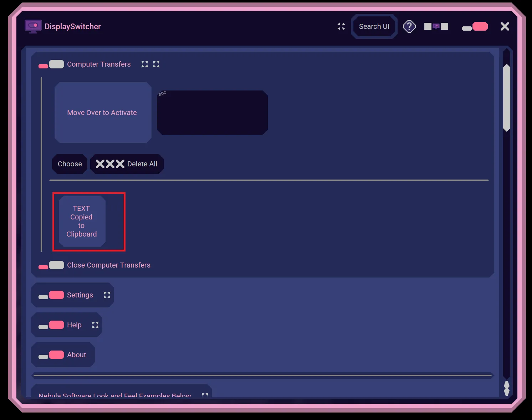Open the Search UI button
Viewport: 532px width, 420px height.
(374, 26)
